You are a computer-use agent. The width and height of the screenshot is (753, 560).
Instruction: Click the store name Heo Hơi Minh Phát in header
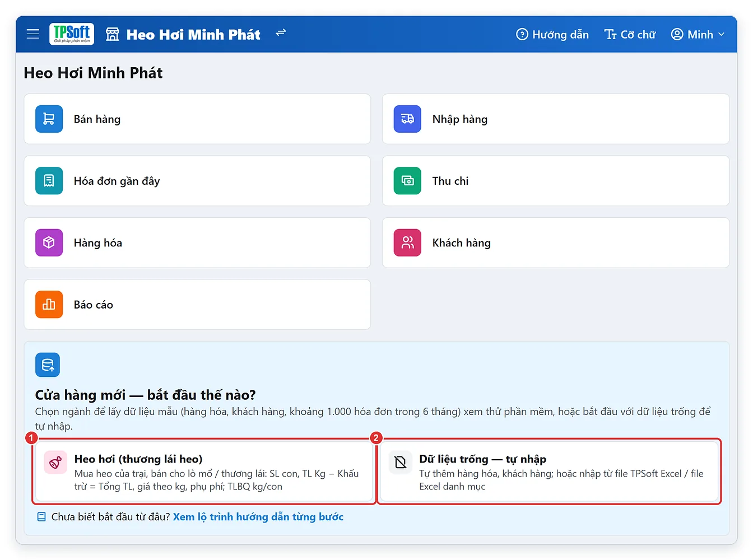click(x=193, y=35)
